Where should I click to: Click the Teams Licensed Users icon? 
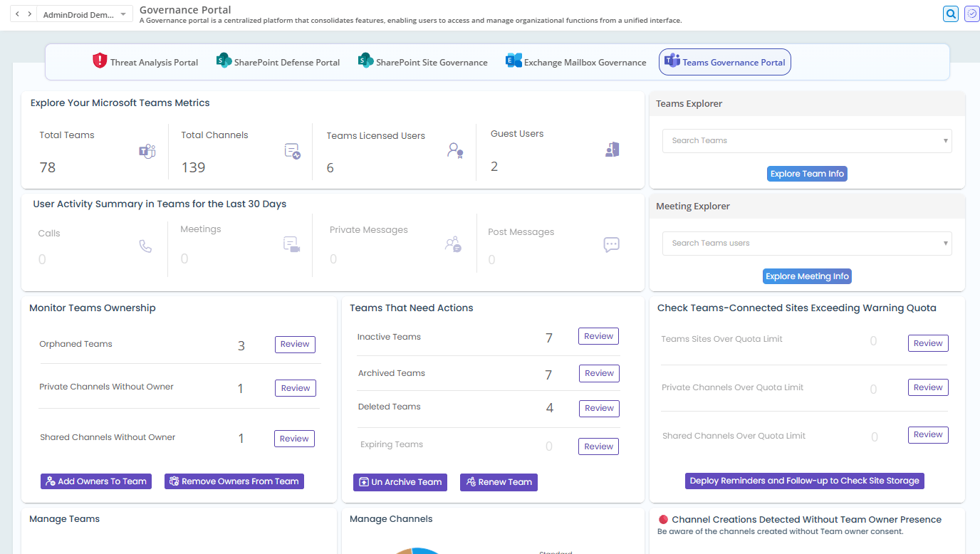tap(455, 150)
